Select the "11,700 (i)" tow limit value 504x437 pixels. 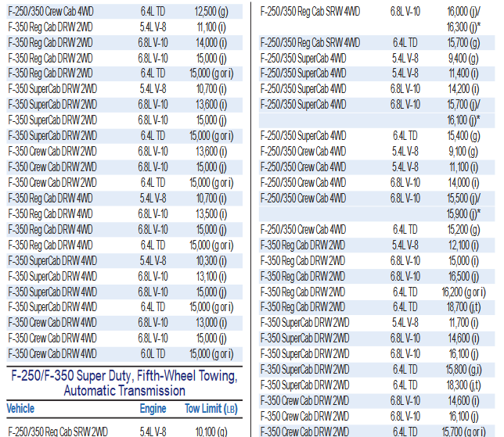463,322
